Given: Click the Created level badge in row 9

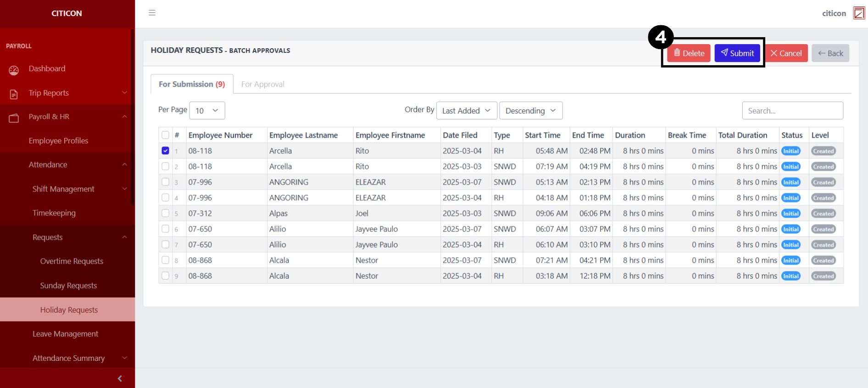Looking at the screenshot, I should pyautogui.click(x=823, y=276).
